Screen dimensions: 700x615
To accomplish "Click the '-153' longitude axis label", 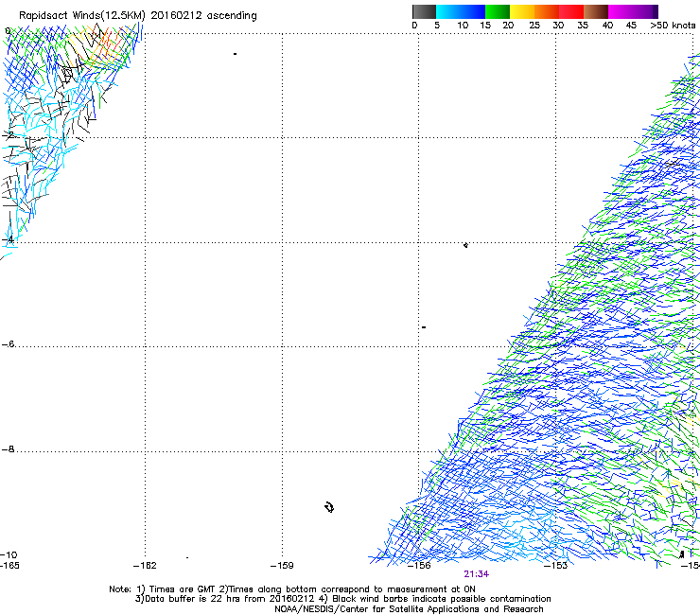I will [x=556, y=566].
